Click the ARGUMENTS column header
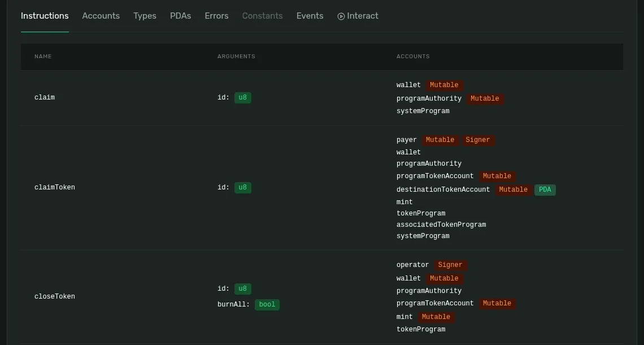644x345 pixels. pyautogui.click(x=236, y=57)
